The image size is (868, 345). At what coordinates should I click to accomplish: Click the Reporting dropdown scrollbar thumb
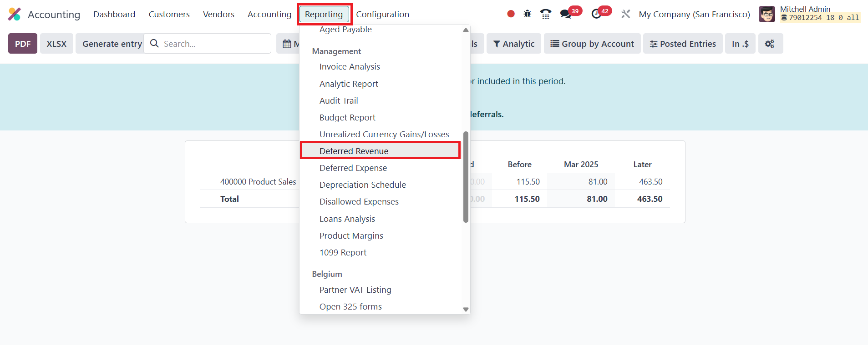[466, 177]
